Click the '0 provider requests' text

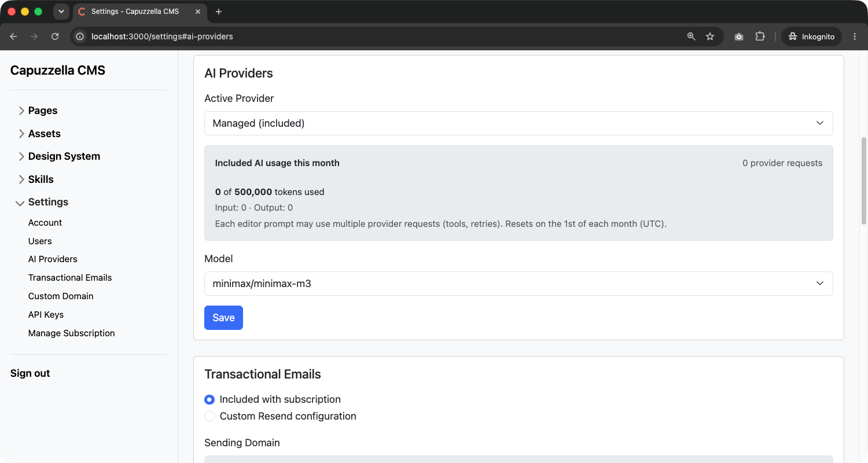[782, 163]
